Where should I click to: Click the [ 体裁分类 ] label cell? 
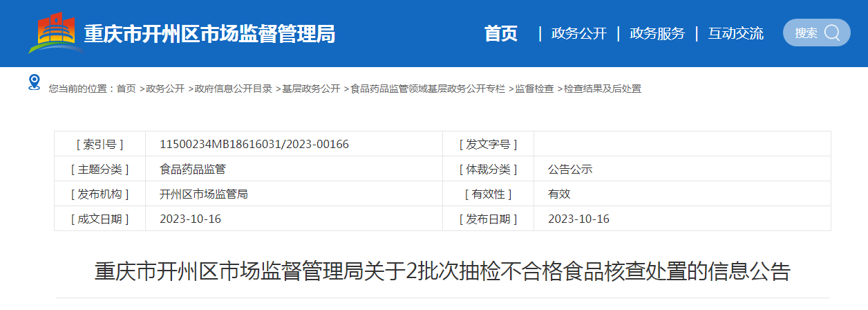click(488, 169)
